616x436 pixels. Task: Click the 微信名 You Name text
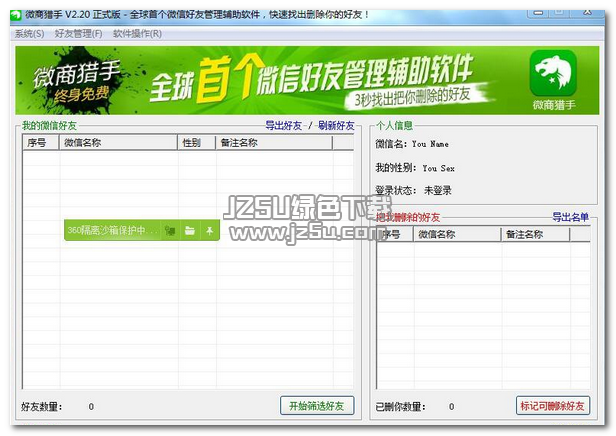tap(412, 144)
